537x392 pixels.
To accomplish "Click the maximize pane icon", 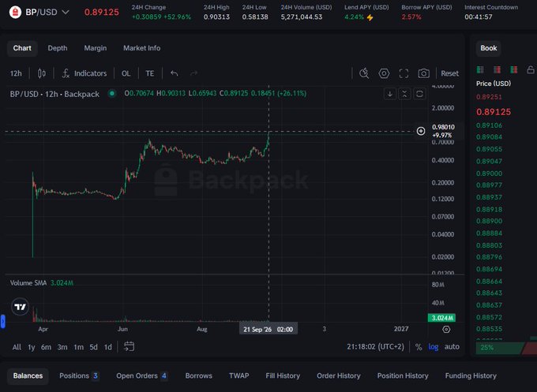I will coord(419,94).
